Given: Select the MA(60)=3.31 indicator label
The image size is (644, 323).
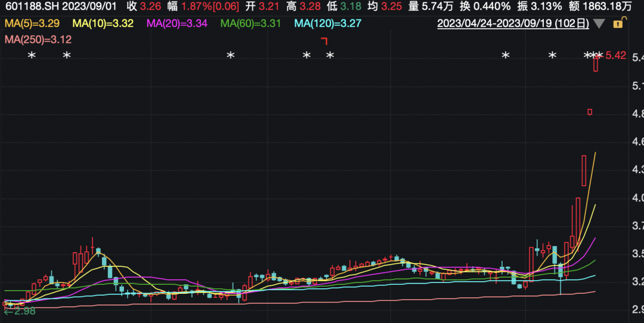Looking at the screenshot, I should click(250, 23).
